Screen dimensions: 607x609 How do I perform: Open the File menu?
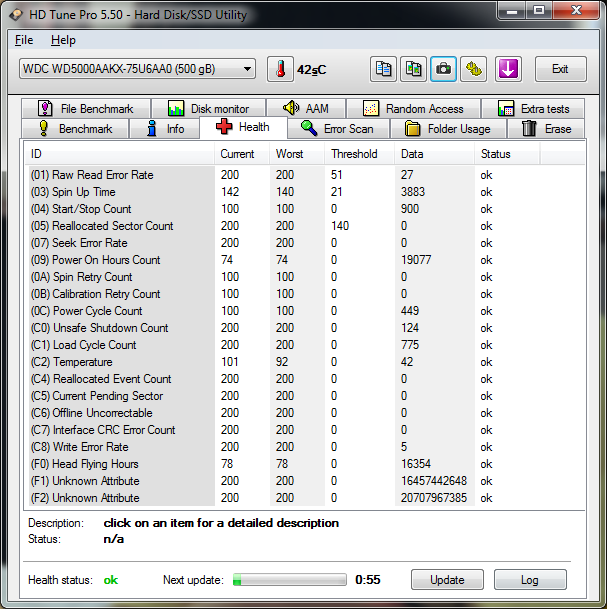coord(24,40)
